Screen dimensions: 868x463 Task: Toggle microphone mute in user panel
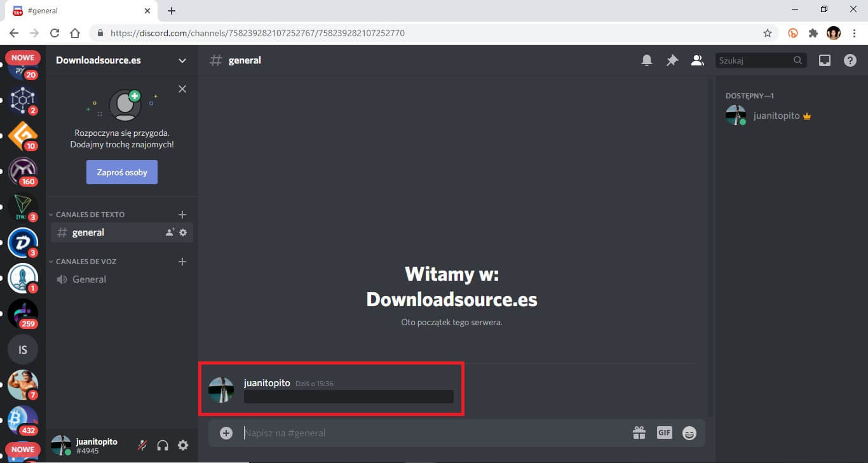[142, 445]
